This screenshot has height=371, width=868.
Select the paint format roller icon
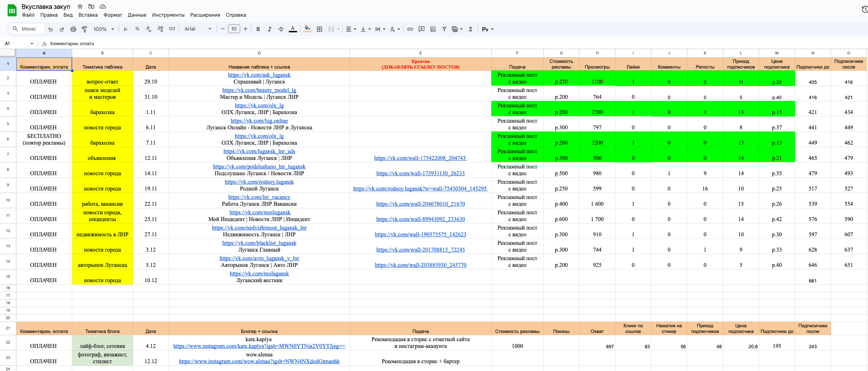click(x=85, y=29)
